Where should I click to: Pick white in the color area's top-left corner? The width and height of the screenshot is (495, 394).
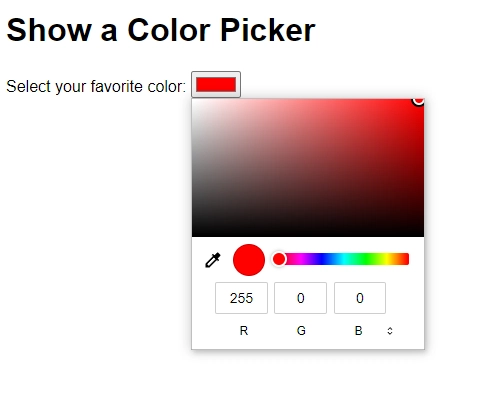coord(194,101)
